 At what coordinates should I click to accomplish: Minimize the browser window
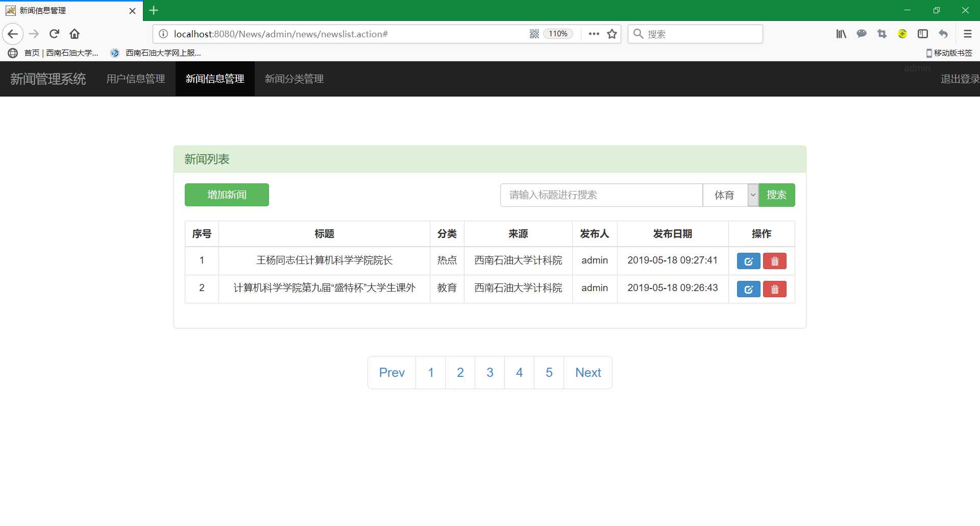[x=907, y=10]
